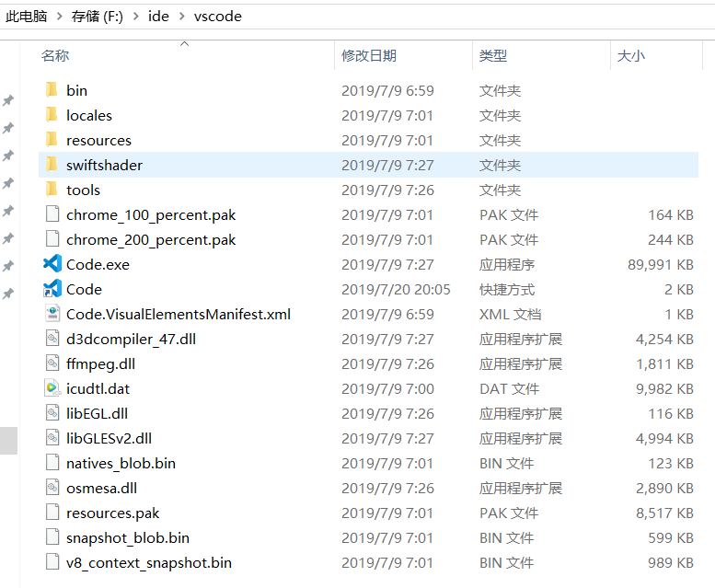The height and width of the screenshot is (588, 715).
Task: Click the osmesa.dll file name
Action: tap(102, 489)
